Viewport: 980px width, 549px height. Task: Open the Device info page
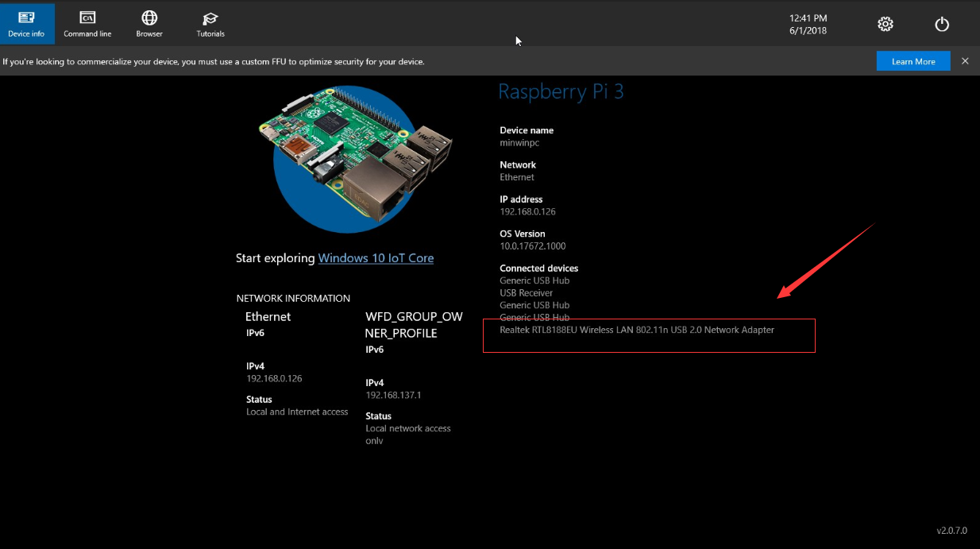[26, 23]
